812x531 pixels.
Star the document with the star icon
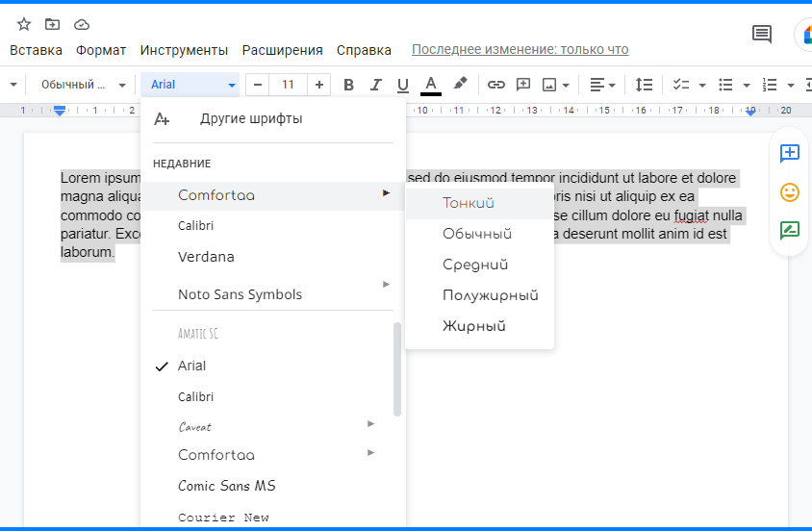tap(24, 24)
